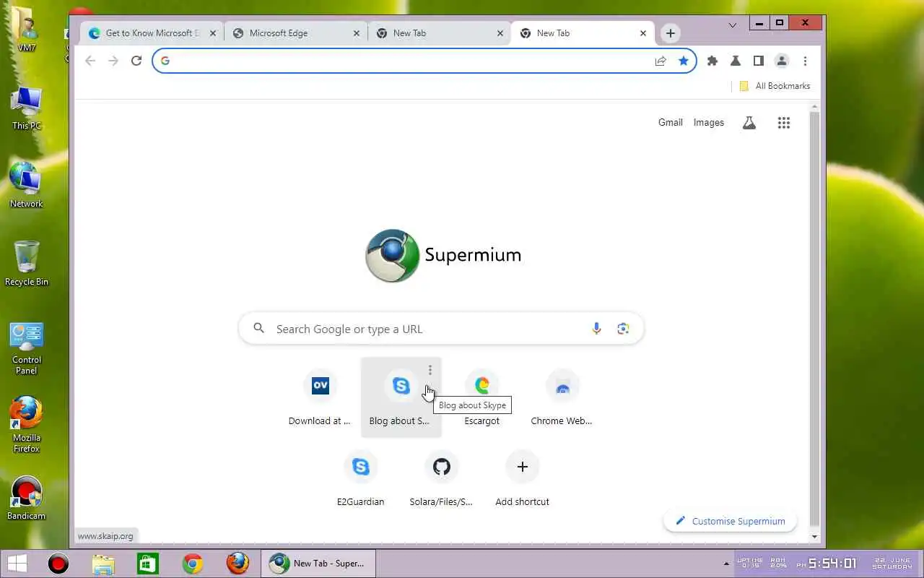Screen dimensions: 924x578
Task: Toggle the side panel icon
Action: click(759, 61)
